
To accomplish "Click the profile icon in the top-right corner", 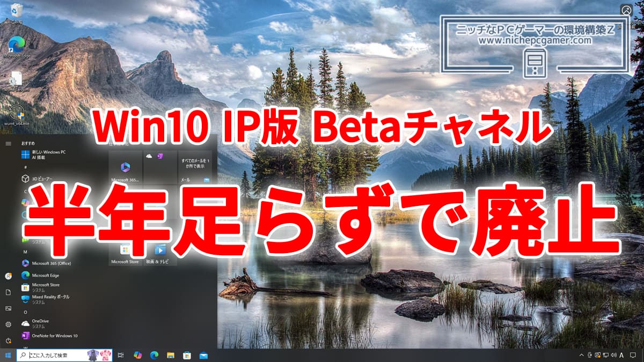I will pyautogui.click(x=626, y=10).
